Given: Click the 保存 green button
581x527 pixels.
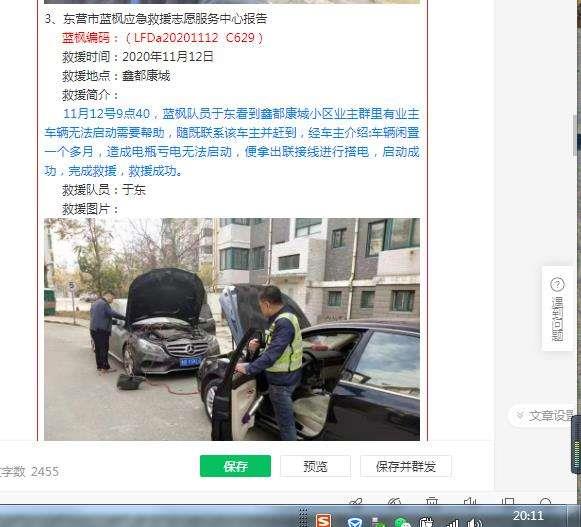Looking at the screenshot, I should (x=235, y=466).
